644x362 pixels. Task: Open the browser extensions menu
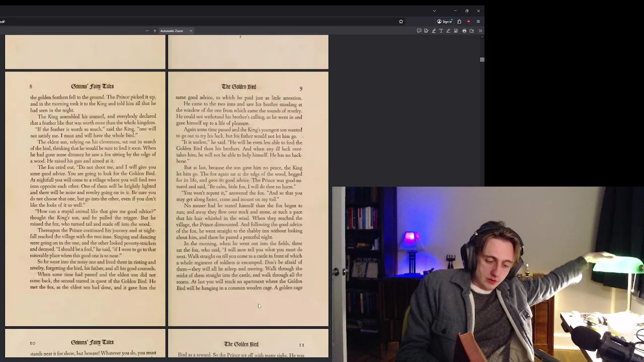point(459,22)
